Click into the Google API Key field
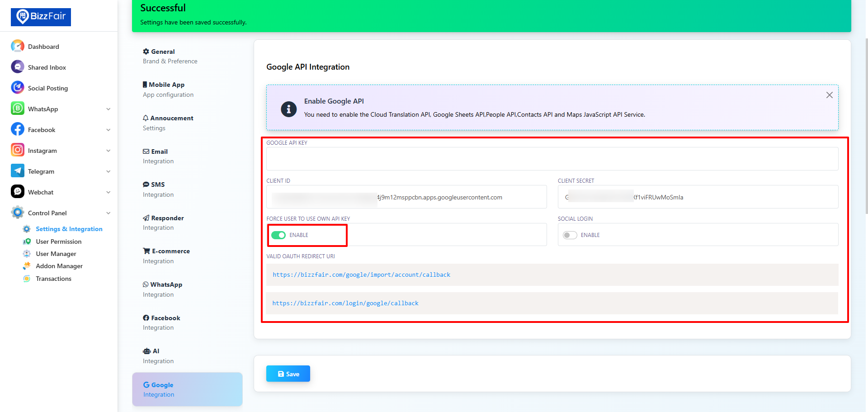 tap(552, 159)
